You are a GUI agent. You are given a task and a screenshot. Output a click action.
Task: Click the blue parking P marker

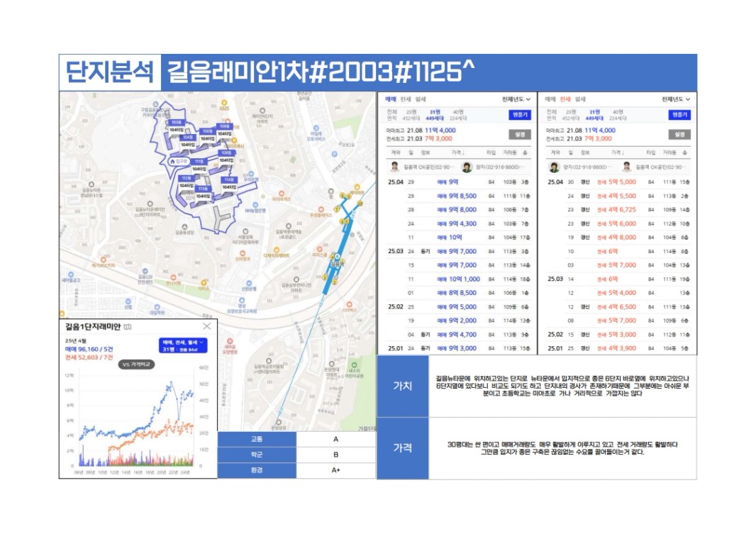coord(334,154)
